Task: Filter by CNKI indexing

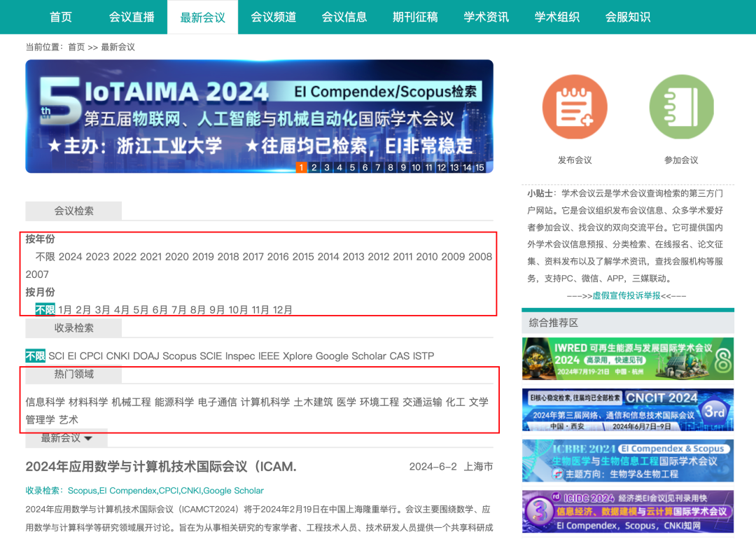Action: click(x=118, y=356)
